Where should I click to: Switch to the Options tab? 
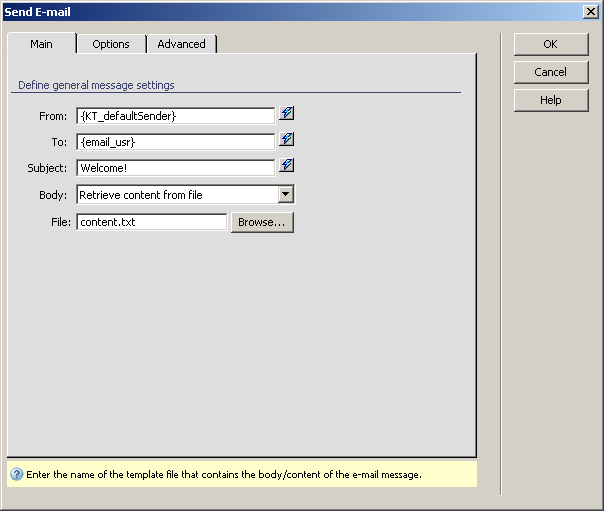[111, 44]
